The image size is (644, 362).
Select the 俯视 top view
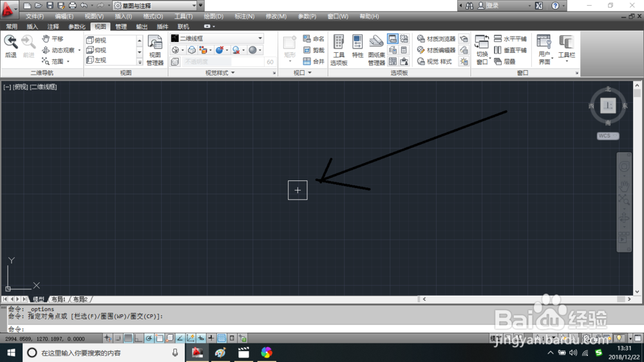pyautogui.click(x=97, y=41)
